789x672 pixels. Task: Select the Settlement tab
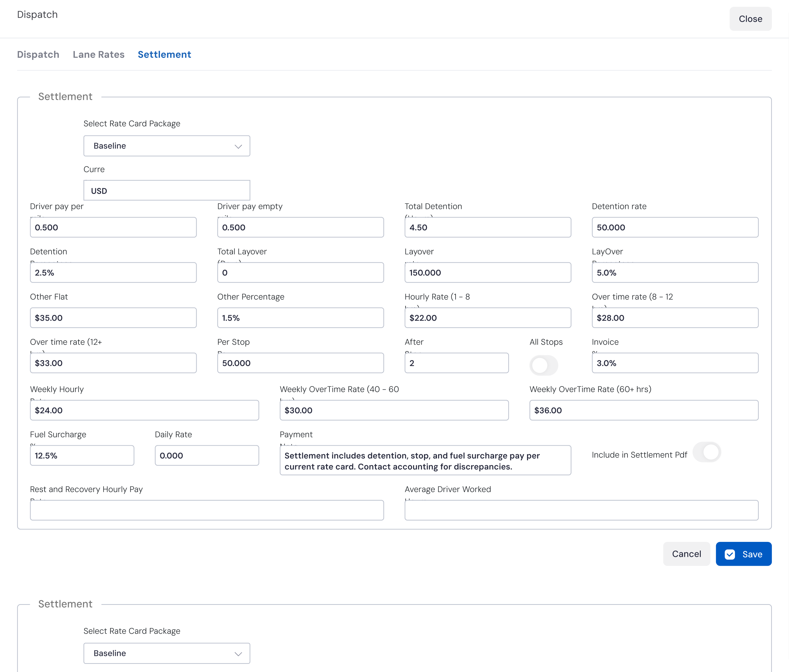[165, 54]
